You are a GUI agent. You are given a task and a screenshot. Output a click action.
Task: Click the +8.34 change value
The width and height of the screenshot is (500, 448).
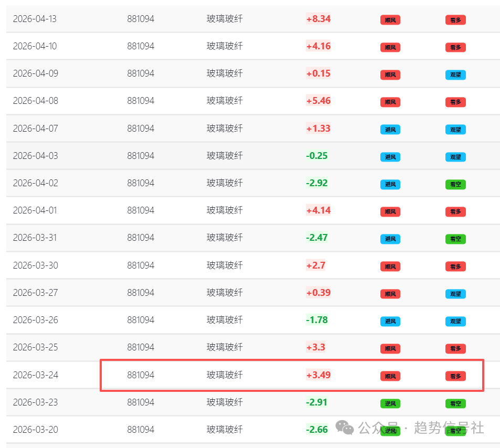318,19
